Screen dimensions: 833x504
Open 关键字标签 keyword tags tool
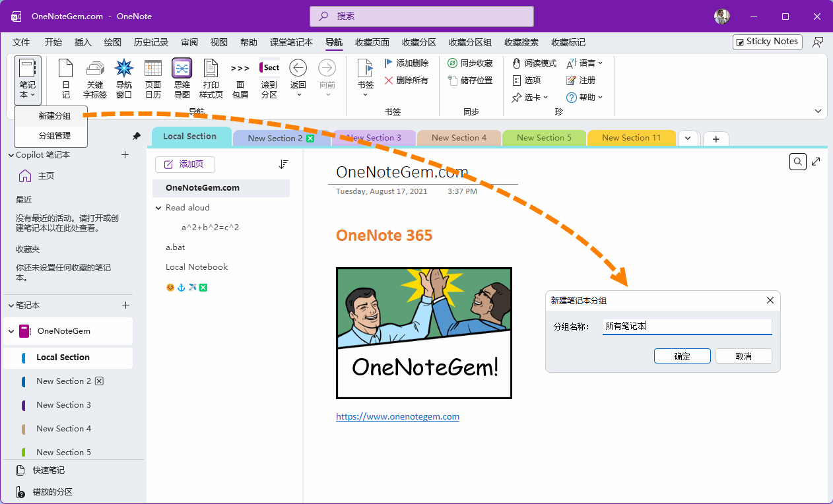pos(95,79)
